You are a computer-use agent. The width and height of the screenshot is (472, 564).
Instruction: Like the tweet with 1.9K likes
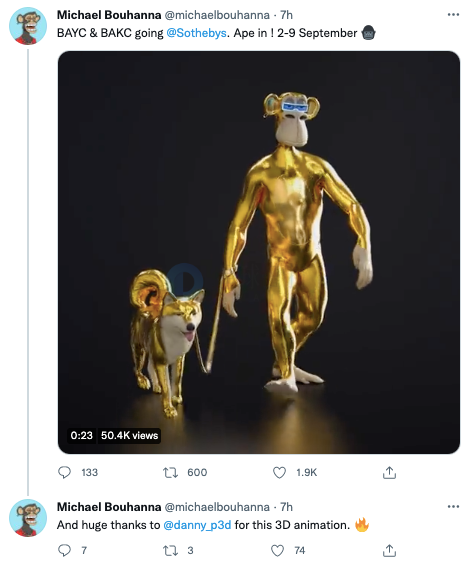click(x=279, y=472)
